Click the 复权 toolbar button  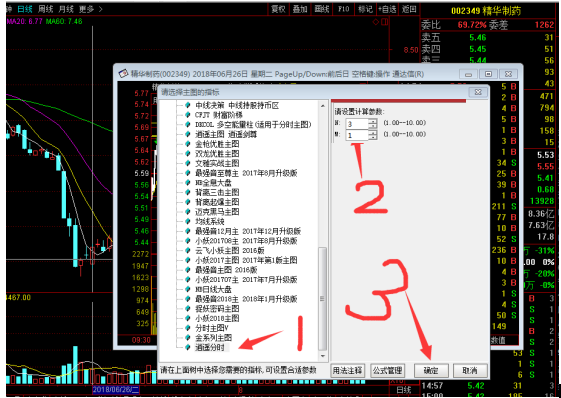278,9
